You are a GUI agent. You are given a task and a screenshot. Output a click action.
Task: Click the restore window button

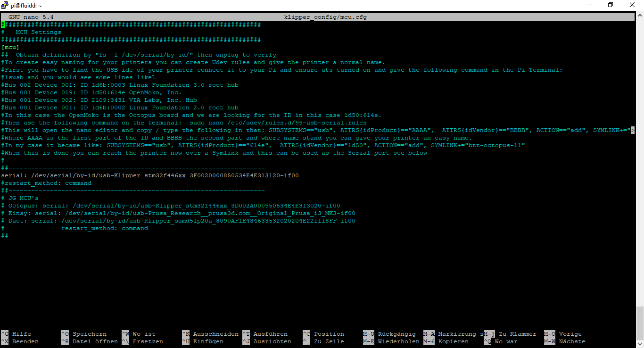pyautogui.click(x=611, y=5)
